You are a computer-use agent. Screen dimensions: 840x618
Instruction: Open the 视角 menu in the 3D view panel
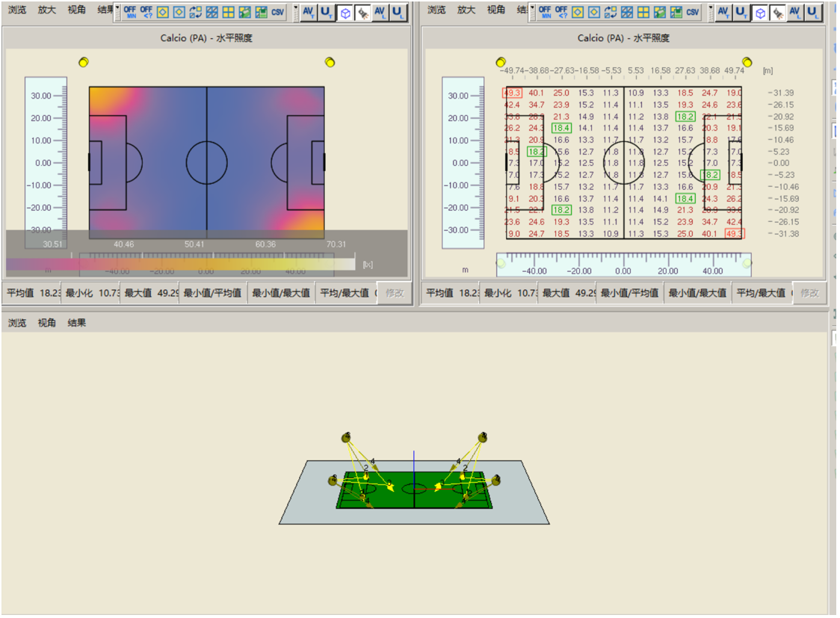pyautogui.click(x=46, y=323)
